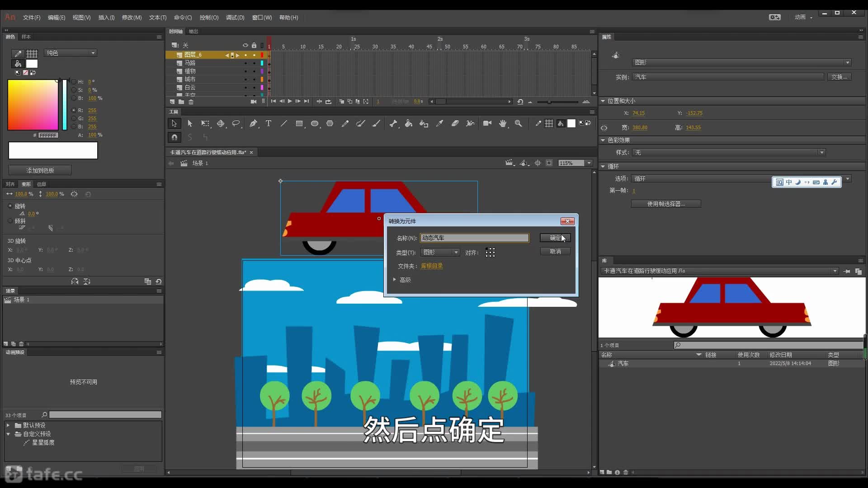Click the 使用帧选择器... button
The height and width of the screenshot is (488, 868).
pyautogui.click(x=666, y=204)
